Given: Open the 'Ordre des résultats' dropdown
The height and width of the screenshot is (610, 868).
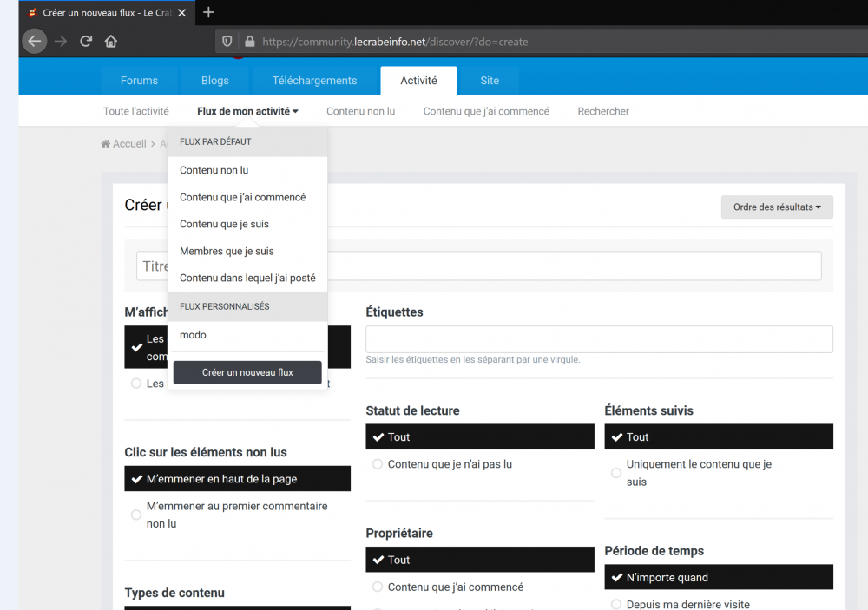Looking at the screenshot, I should pos(777,207).
